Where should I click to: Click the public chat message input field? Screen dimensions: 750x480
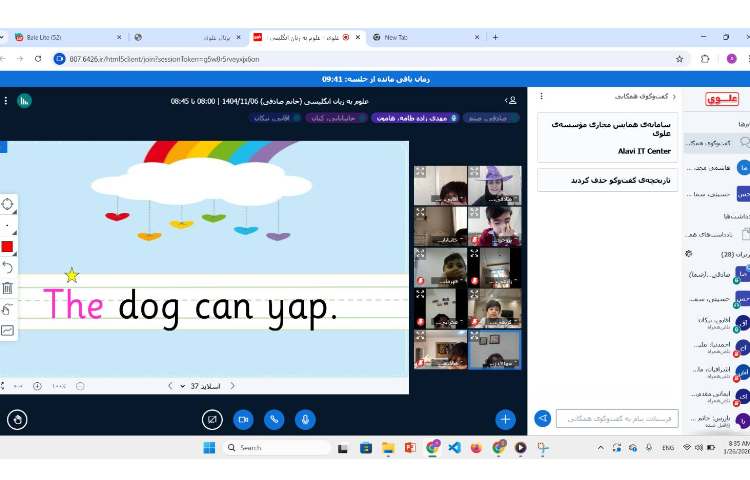tap(617, 419)
